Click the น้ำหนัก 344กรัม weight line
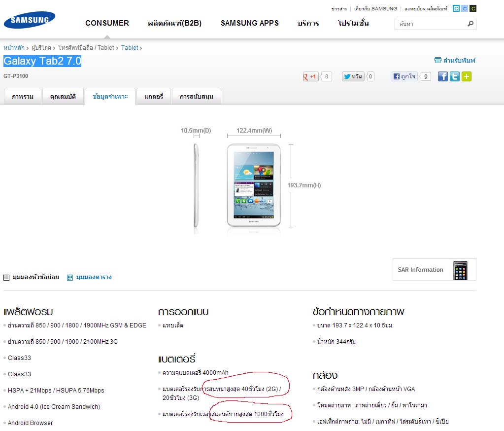This screenshot has width=504, height=431. click(336, 341)
